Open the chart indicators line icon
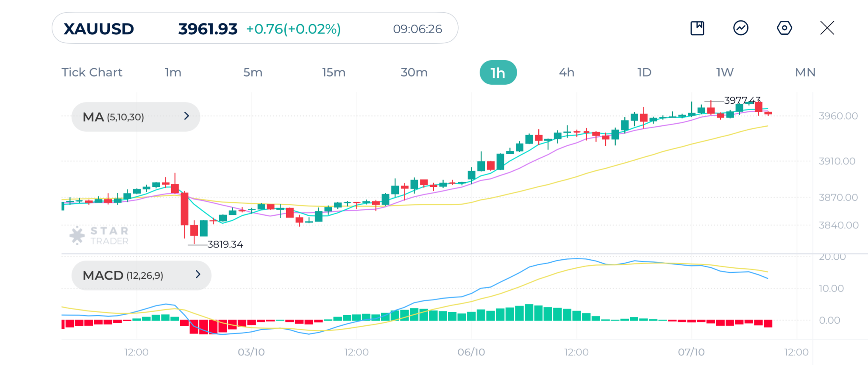Viewport: 868px width, 383px height. pyautogui.click(x=740, y=28)
